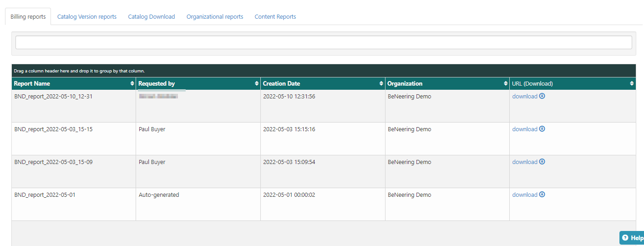The height and width of the screenshot is (246, 644).
Task: Click download icon for BND_report_2022-05-03_15-15
Action: point(542,129)
